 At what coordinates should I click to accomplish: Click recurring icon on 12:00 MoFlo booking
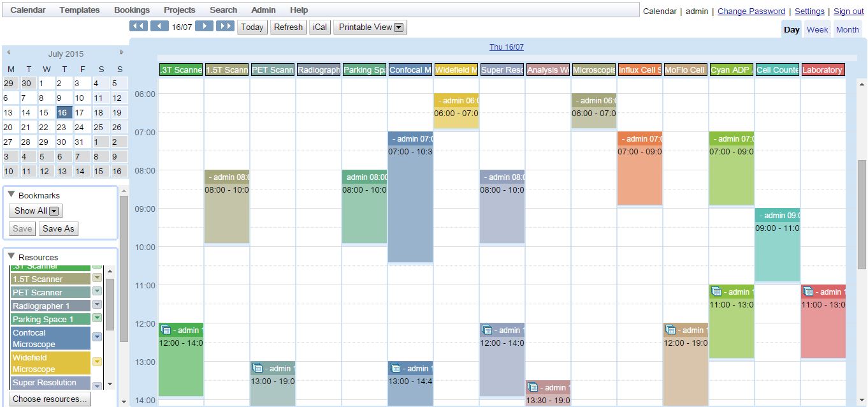pyautogui.click(x=670, y=330)
